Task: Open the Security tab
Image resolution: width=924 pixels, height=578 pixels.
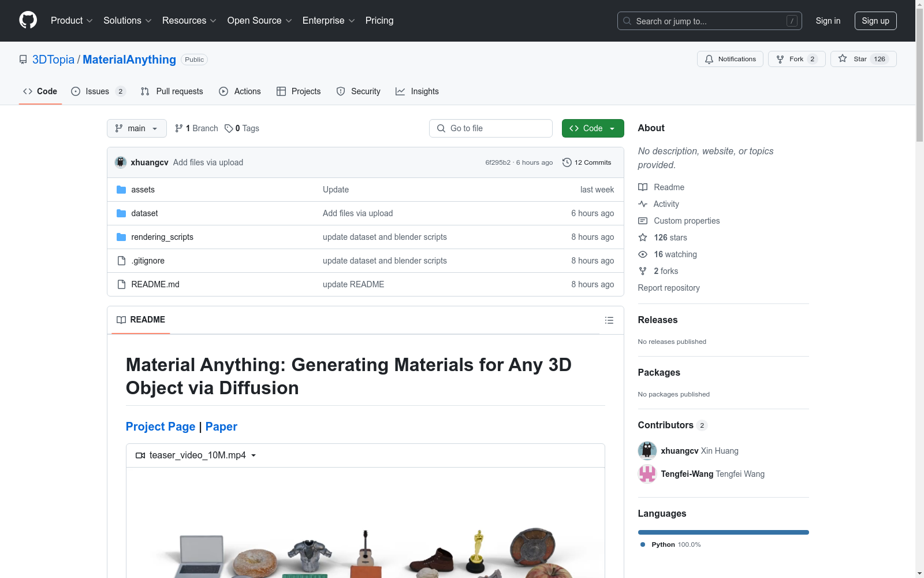Action: (x=359, y=91)
